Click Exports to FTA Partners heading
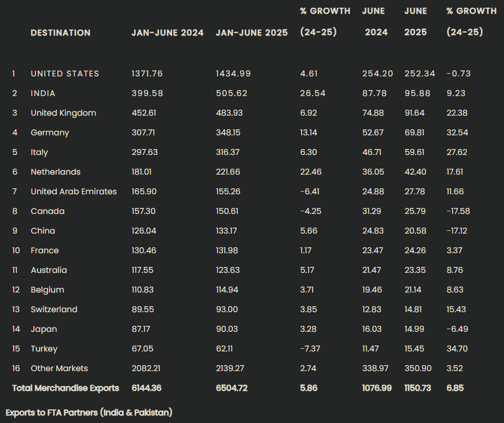This screenshot has height=423, width=504. tap(89, 413)
